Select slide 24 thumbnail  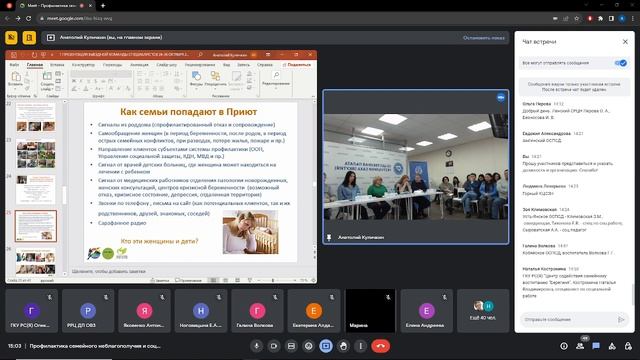[x=36, y=189]
